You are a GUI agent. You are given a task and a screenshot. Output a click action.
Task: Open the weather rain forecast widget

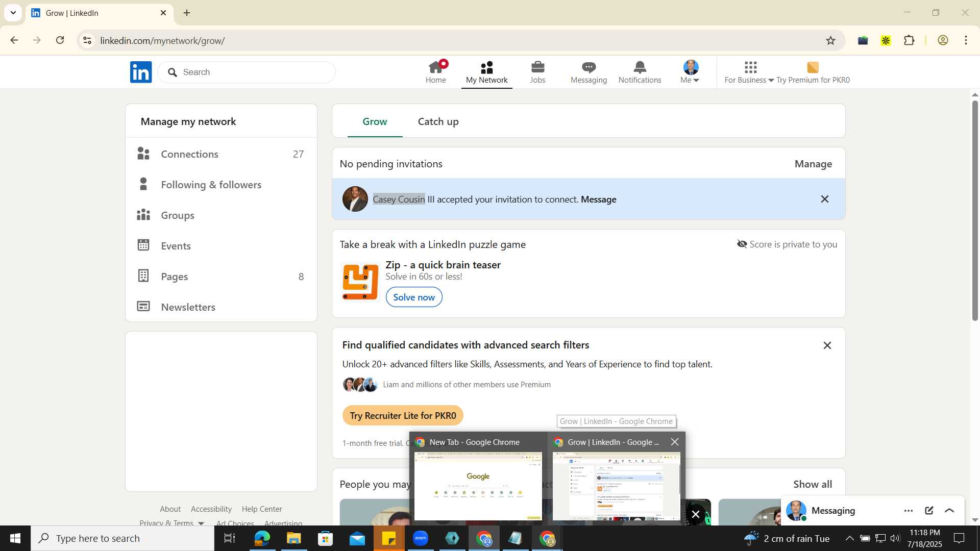(787, 538)
